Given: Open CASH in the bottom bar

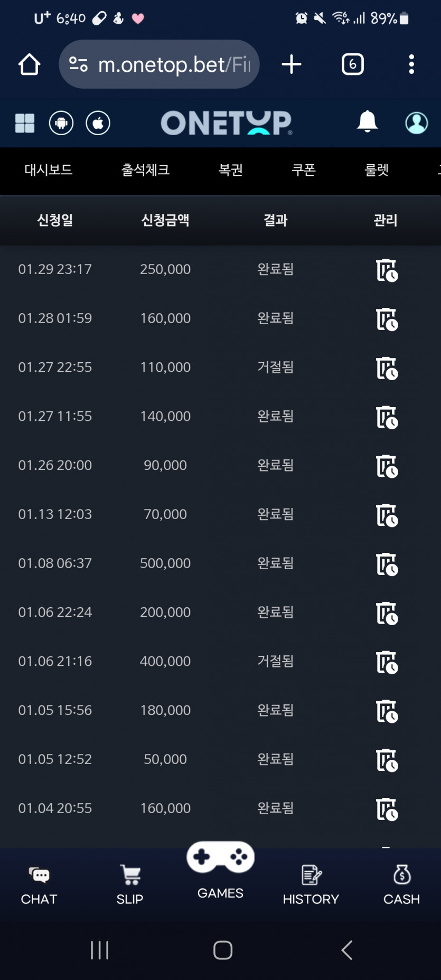Looking at the screenshot, I should coord(401,885).
